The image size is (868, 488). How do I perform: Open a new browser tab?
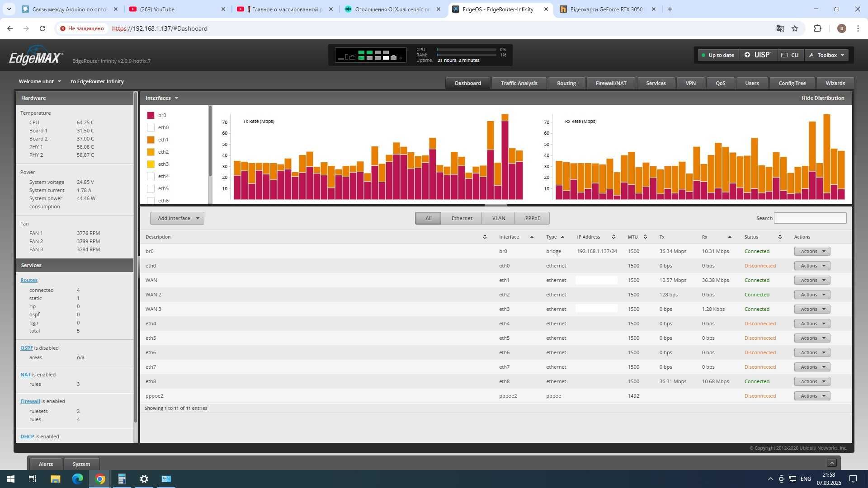pyautogui.click(x=670, y=9)
